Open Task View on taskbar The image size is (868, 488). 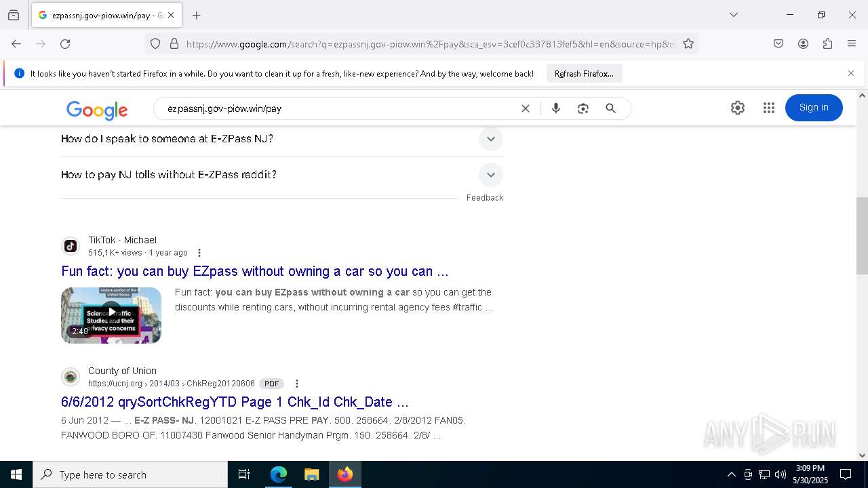pyautogui.click(x=244, y=474)
